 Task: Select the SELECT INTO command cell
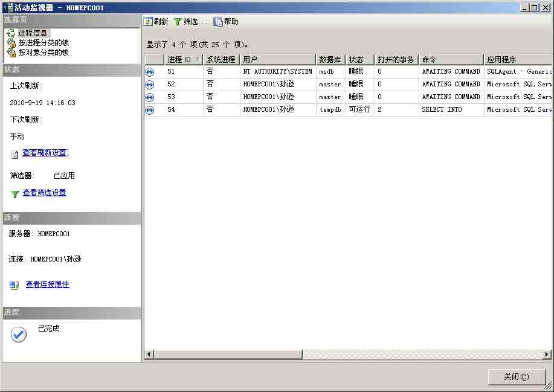tap(442, 110)
